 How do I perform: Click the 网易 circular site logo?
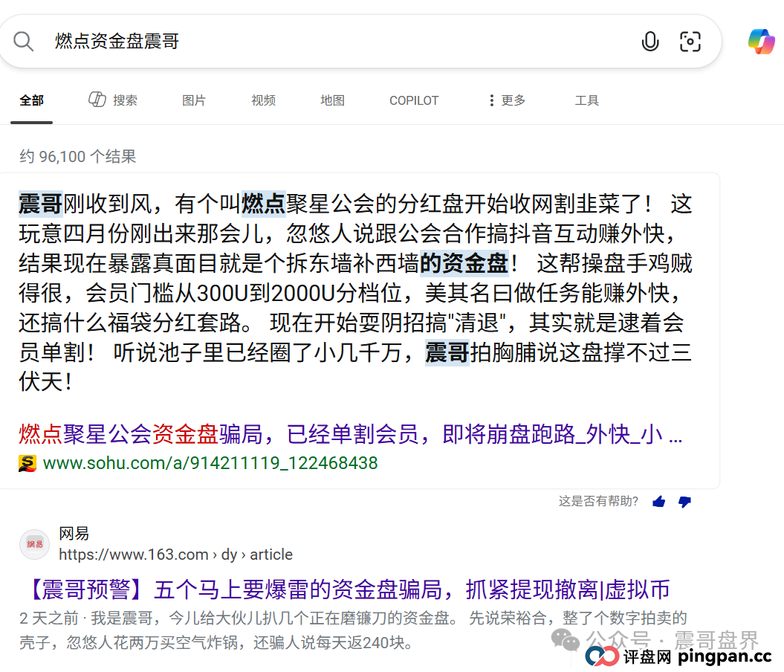pyautogui.click(x=34, y=543)
